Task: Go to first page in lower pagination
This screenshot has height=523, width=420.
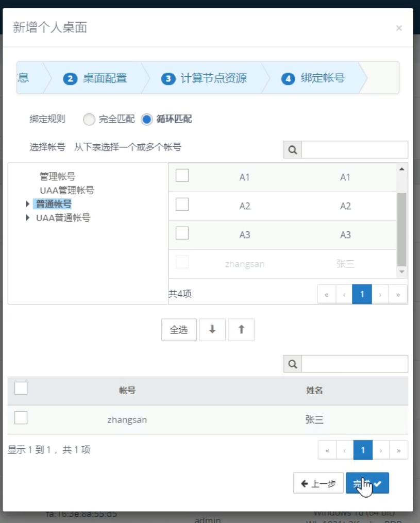Action: 327,450
